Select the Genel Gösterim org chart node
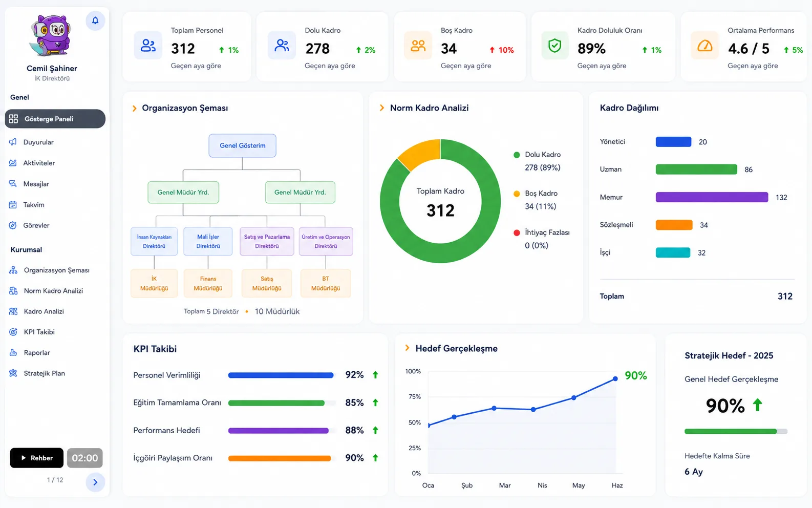 pos(242,145)
